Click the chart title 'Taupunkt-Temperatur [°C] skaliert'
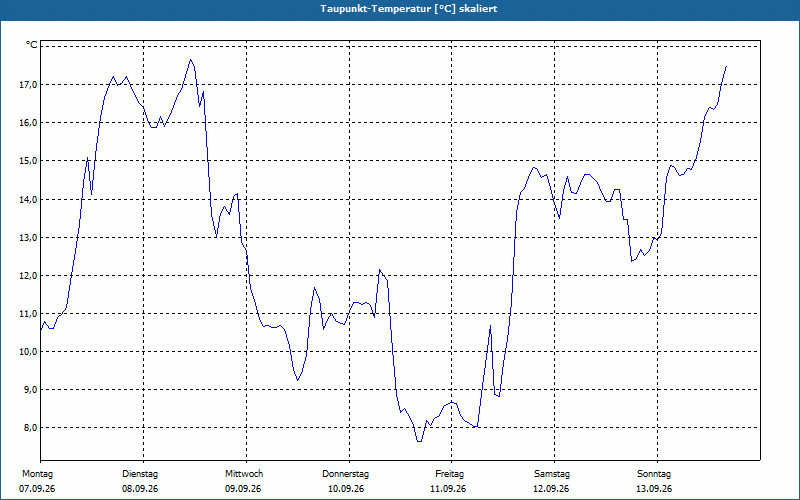This screenshot has width=800, height=500. (409, 9)
